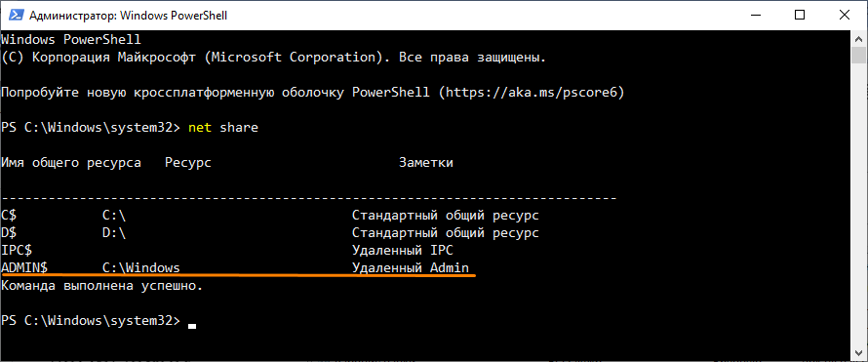Click the C:\Windows resource path

point(141,268)
